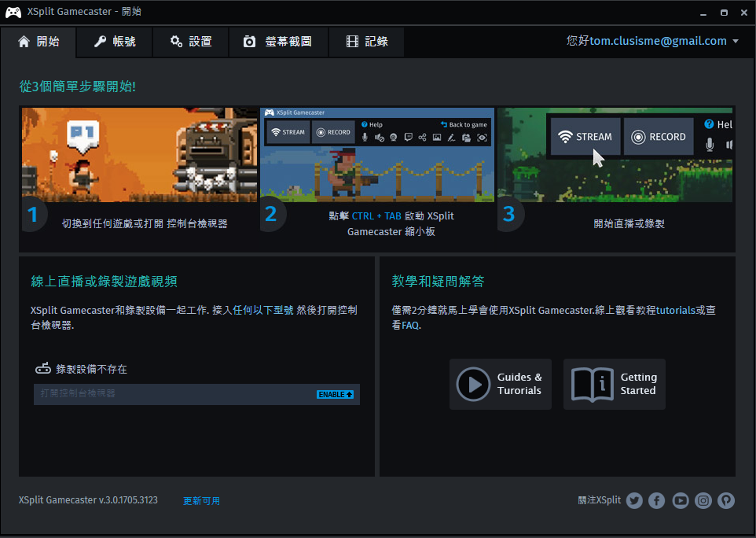Click the step 1 game thumbnail
The image size is (756, 538).
tap(139, 154)
